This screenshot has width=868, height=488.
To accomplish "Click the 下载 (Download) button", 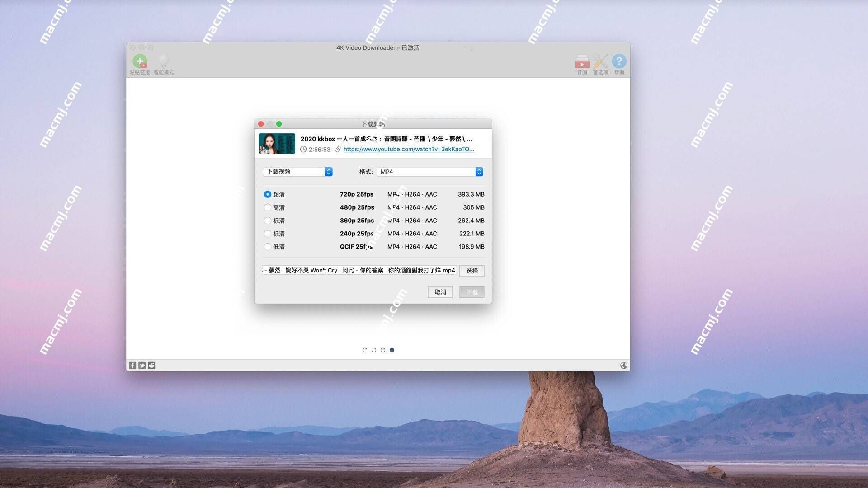I will coord(472,292).
